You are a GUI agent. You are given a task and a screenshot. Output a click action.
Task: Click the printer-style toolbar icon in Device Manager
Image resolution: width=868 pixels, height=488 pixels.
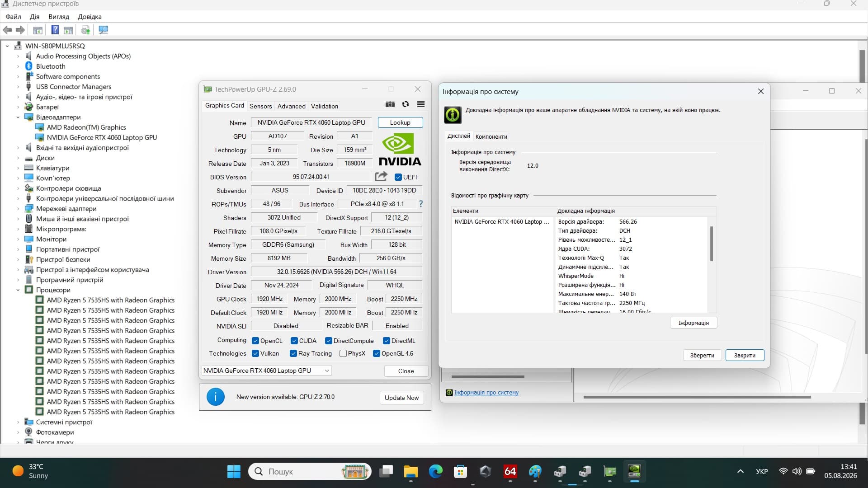tap(85, 30)
